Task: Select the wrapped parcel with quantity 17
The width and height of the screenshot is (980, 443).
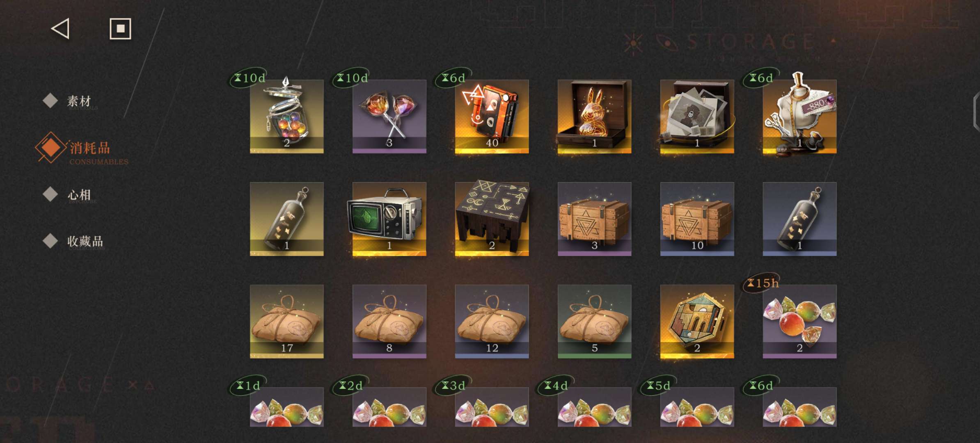Action: click(x=286, y=322)
